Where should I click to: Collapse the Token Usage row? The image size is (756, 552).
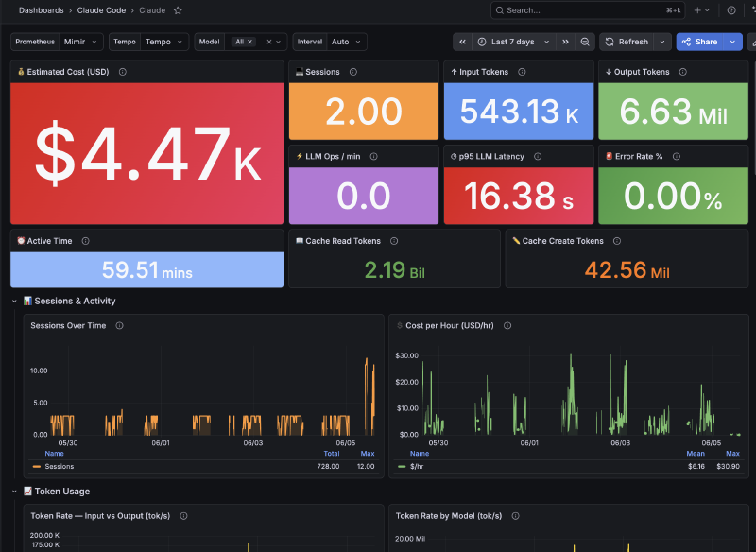(x=14, y=492)
